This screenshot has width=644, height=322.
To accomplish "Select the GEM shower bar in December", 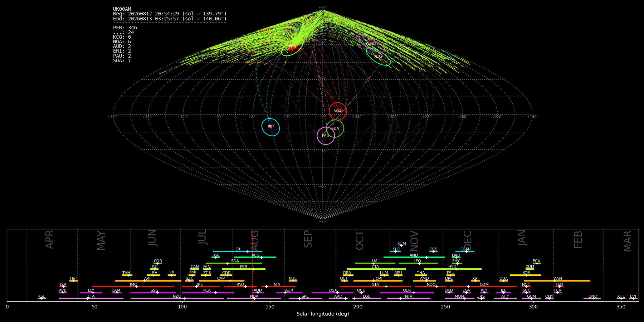I will pyautogui.click(x=465, y=252).
